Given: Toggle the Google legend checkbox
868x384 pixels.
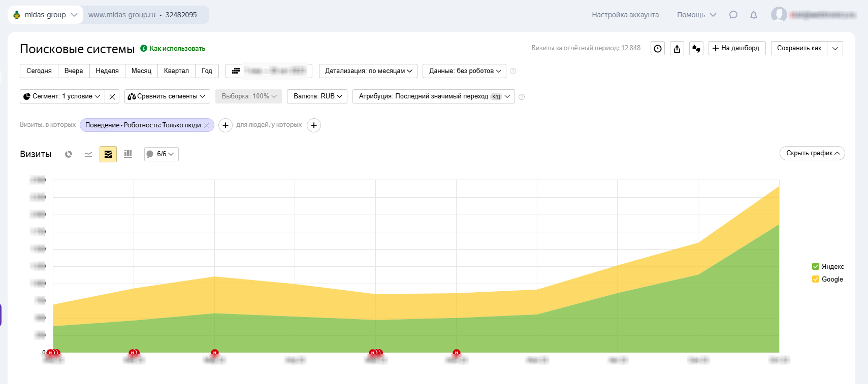Looking at the screenshot, I should coord(816,279).
